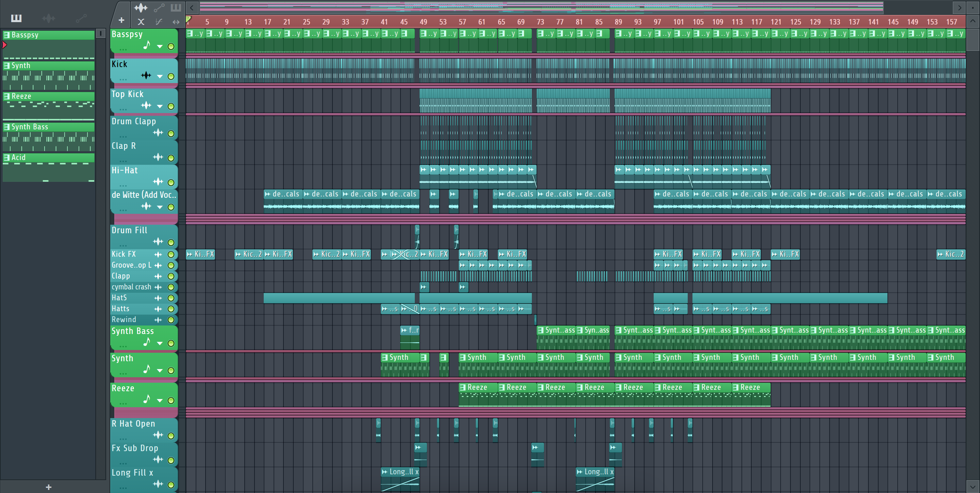980x493 pixels.
Task: Click the waveform icon on Top Kick track
Action: pyautogui.click(x=146, y=106)
